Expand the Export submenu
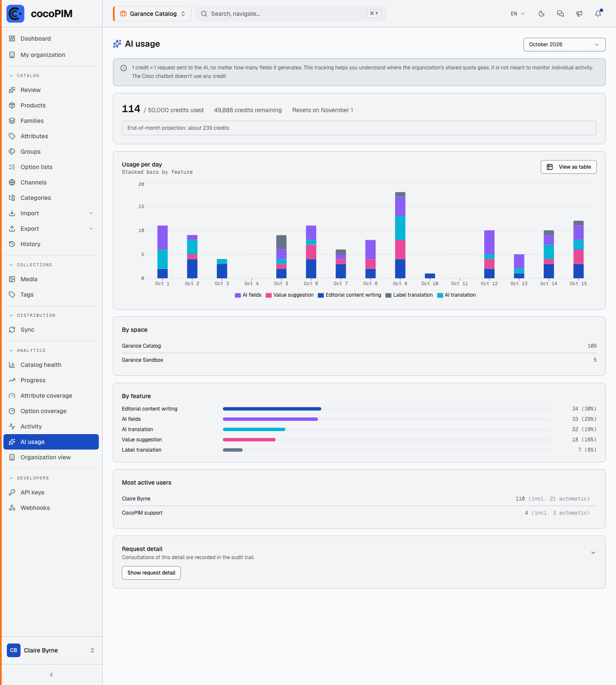The image size is (616, 685). coord(91,229)
